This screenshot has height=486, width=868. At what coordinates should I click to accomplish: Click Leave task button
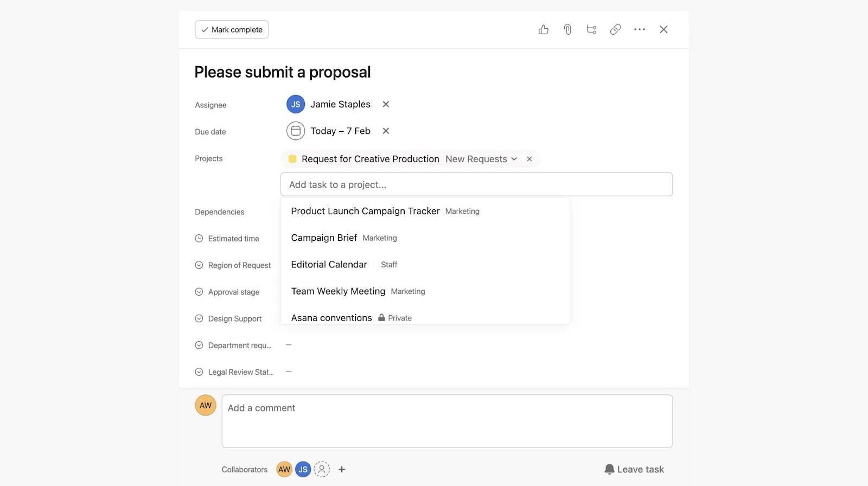634,469
